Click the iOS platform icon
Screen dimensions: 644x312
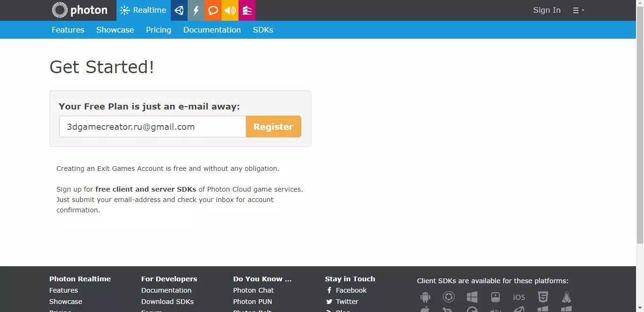click(519, 297)
